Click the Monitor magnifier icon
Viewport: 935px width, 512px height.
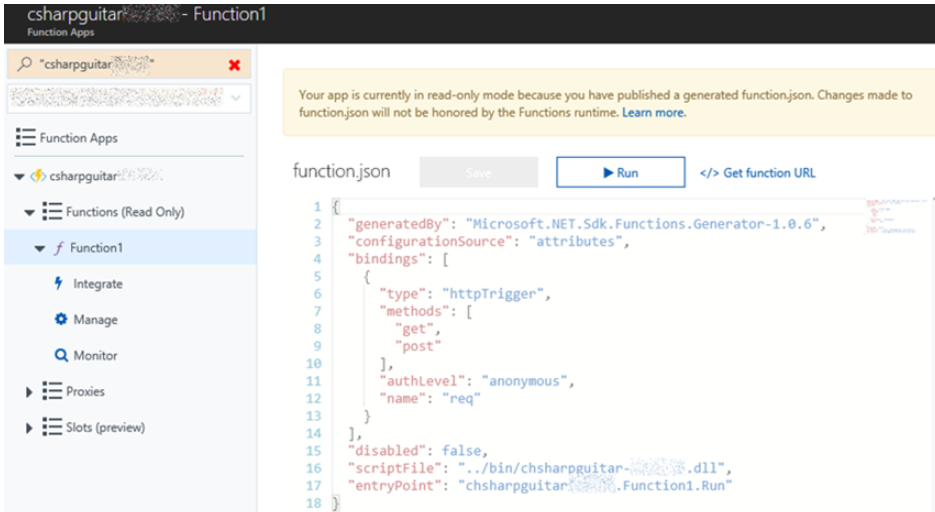coord(61,355)
